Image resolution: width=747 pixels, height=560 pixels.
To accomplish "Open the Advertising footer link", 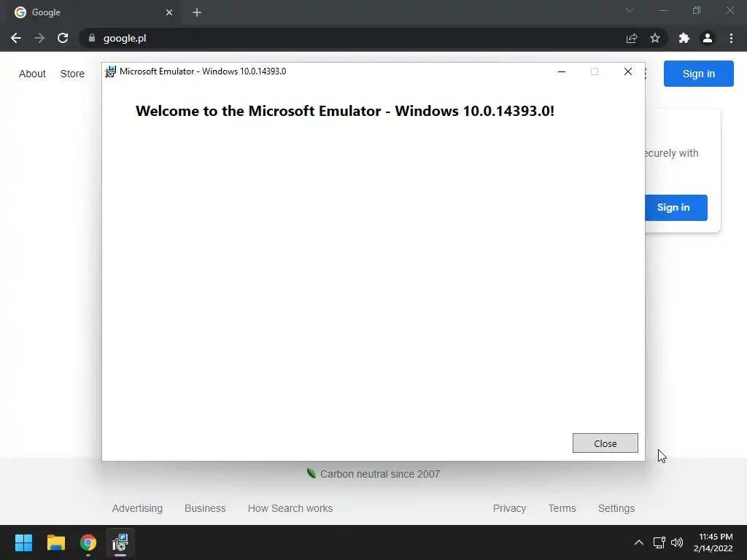I will tap(137, 508).
